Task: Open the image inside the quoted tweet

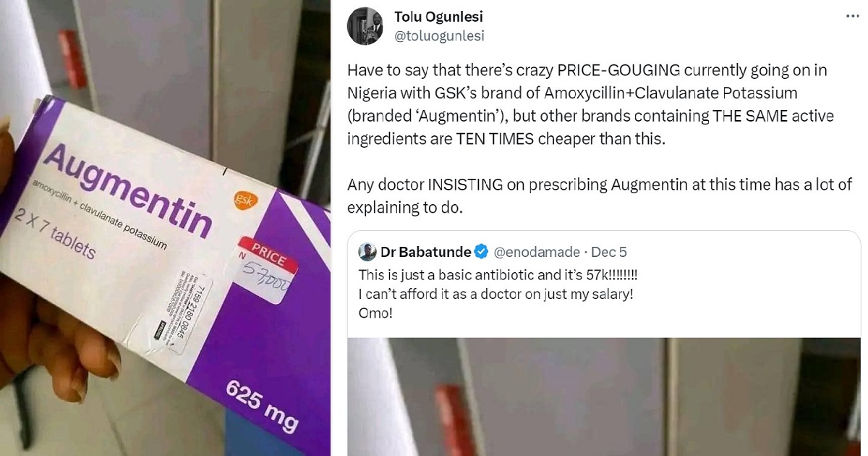Action: (604, 397)
